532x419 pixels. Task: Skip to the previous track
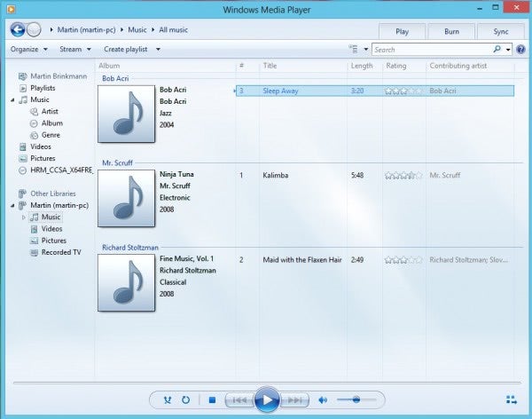(239, 400)
